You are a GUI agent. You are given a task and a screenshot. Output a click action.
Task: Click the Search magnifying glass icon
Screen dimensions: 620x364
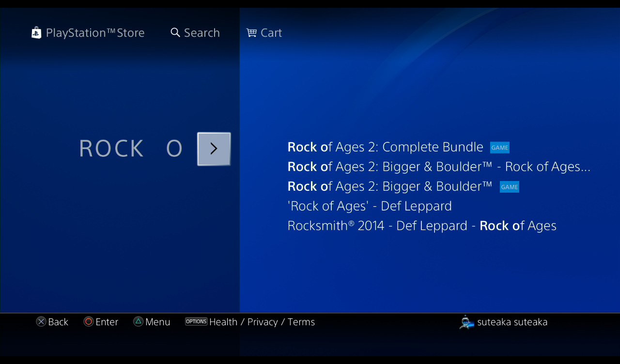[175, 32]
